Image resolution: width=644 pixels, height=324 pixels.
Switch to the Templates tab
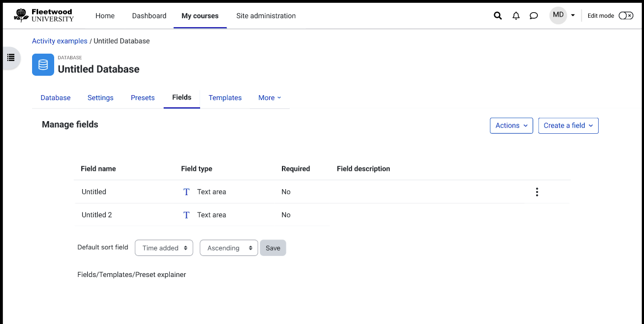pos(225,98)
